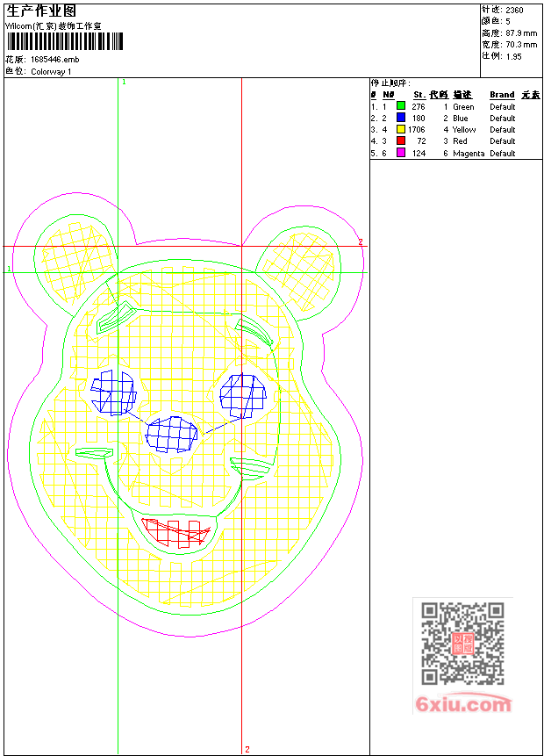Click the 代码 column header
Viewport: 544px width, 756px height.
click(439, 95)
